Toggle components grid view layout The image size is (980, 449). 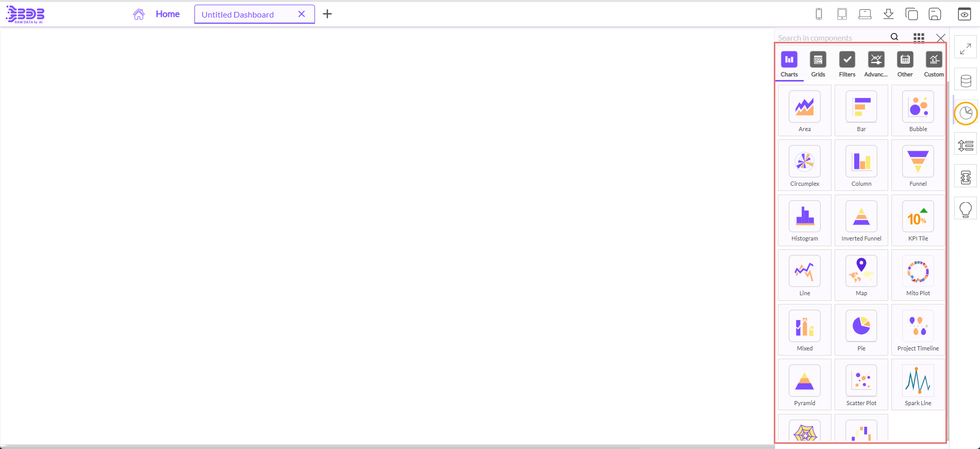[x=919, y=38]
